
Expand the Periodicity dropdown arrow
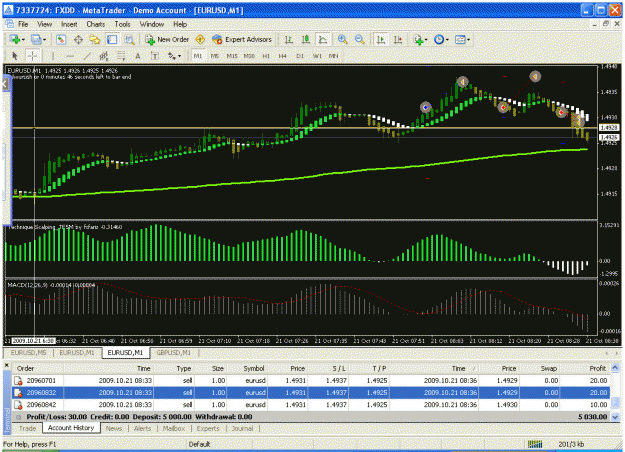pyautogui.click(x=447, y=40)
